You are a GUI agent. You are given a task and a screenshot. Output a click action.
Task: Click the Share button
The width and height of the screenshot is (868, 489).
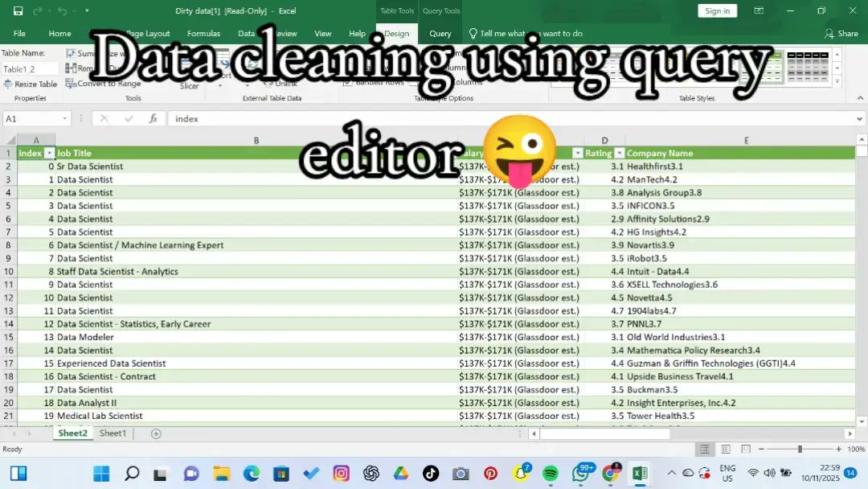pos(841,33)
